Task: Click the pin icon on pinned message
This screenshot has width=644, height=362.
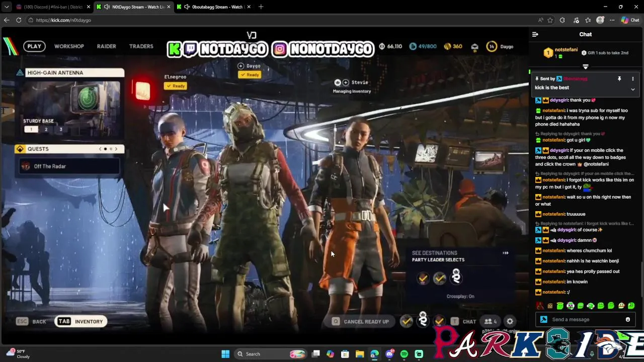Action: pos(619,79)
